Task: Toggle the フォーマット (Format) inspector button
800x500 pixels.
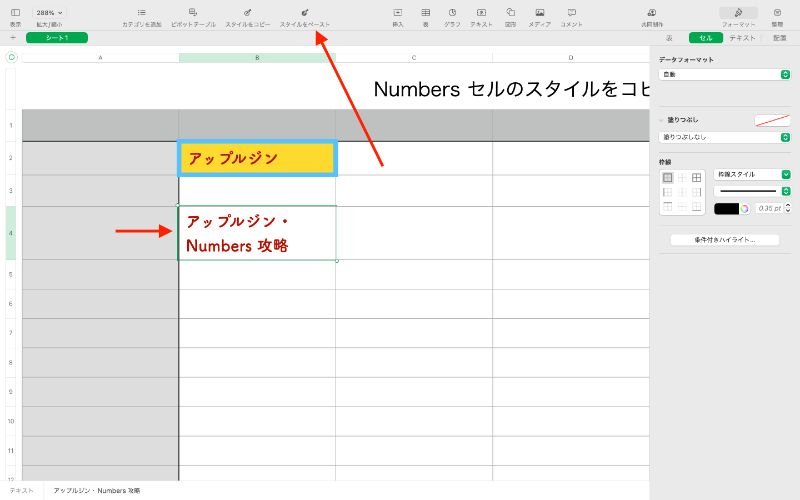Action: click(738, 13)
